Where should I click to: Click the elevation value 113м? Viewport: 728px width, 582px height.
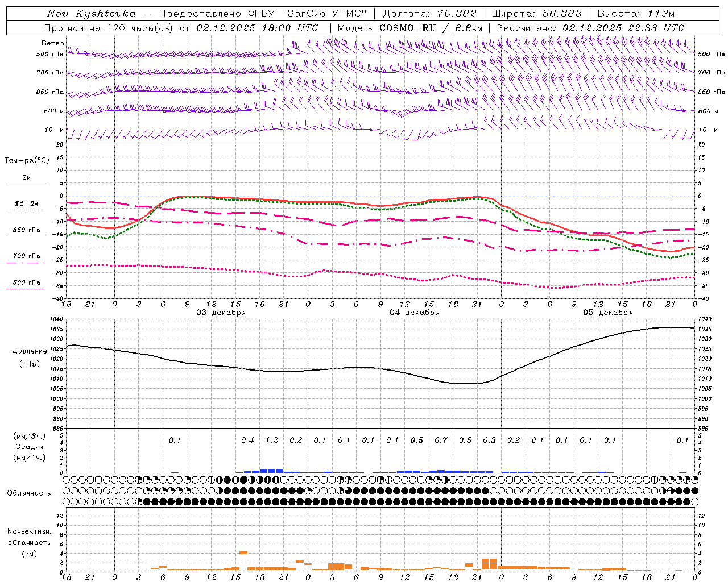click(x=661, y=14)
